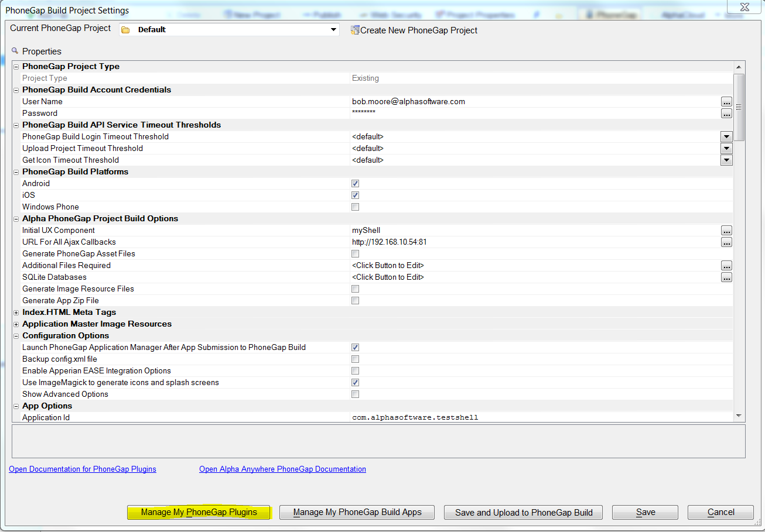Uncheck Launch PhoneGap Application Manager checkbox
765x532 pixels.
pos(355,348)
